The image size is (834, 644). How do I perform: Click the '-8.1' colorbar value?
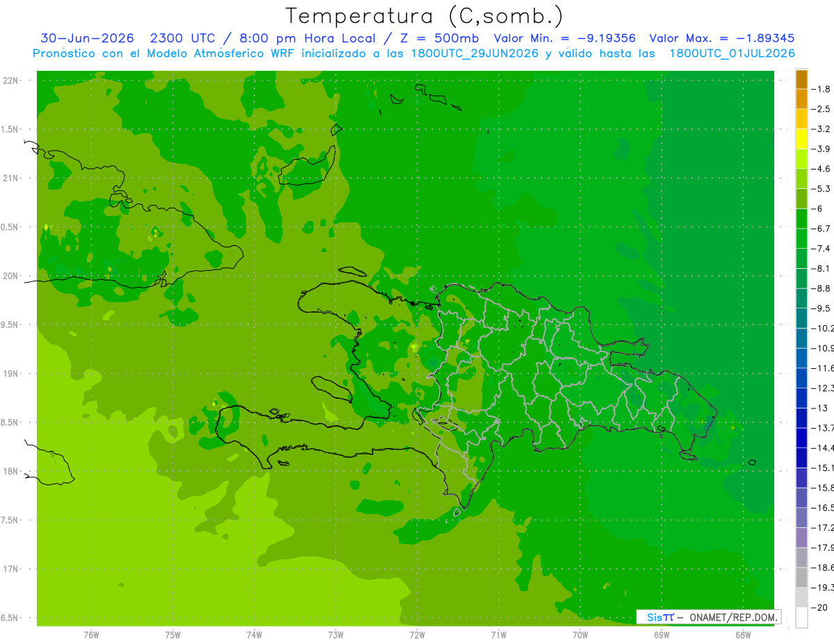click(821, 269)
